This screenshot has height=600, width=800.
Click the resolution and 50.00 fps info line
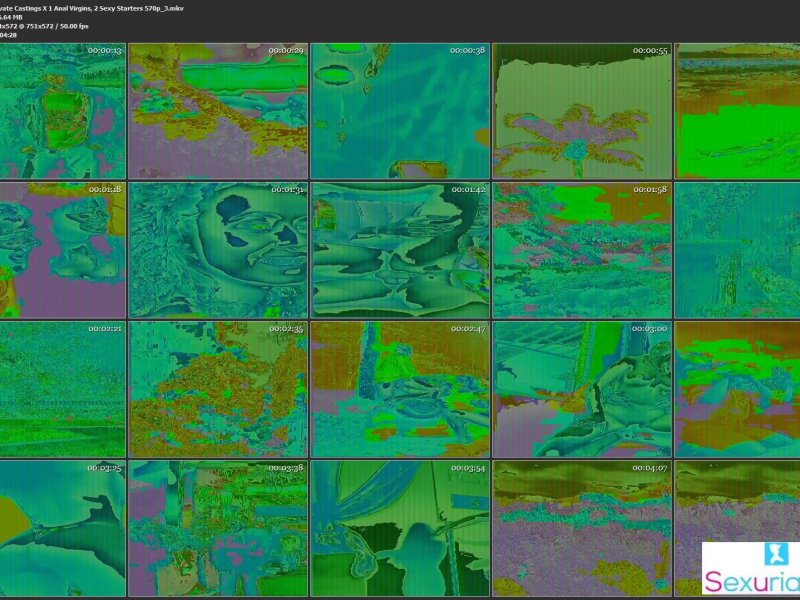45,26
